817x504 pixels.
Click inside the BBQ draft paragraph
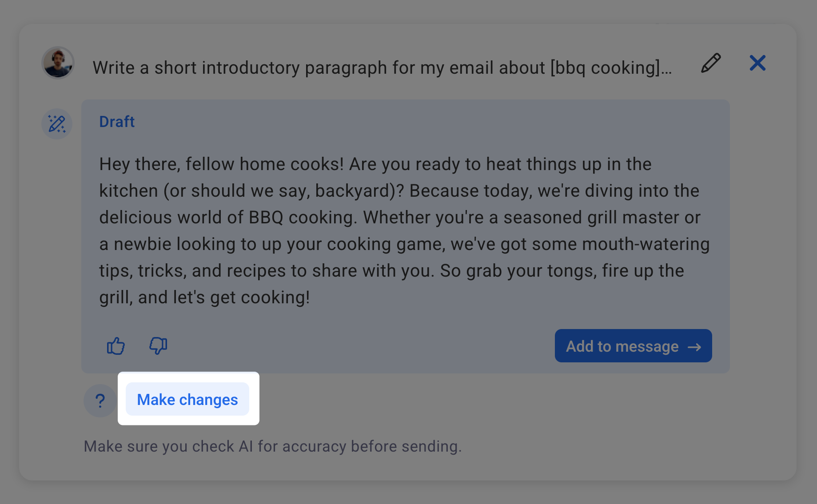pos(400,230)
